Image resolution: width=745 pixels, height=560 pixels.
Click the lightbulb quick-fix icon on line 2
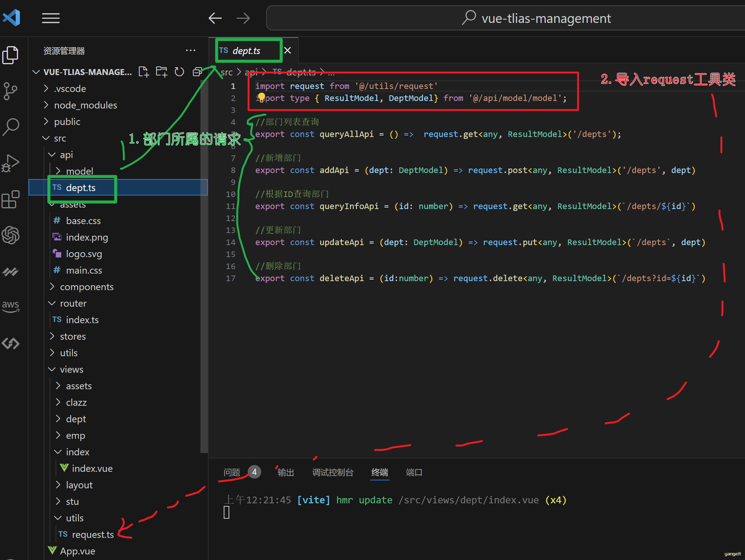coord(261,98)
